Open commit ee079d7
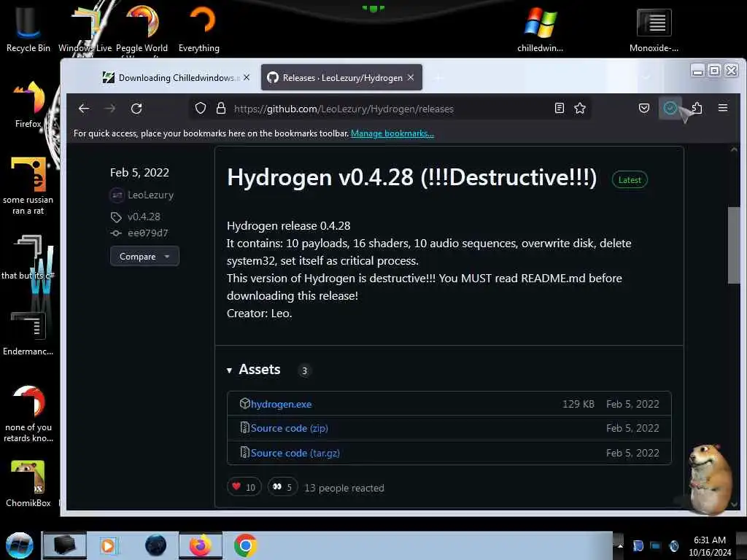The height and width of the screenshot is (560, 747). pyautogui.click(x=147, y=233)
